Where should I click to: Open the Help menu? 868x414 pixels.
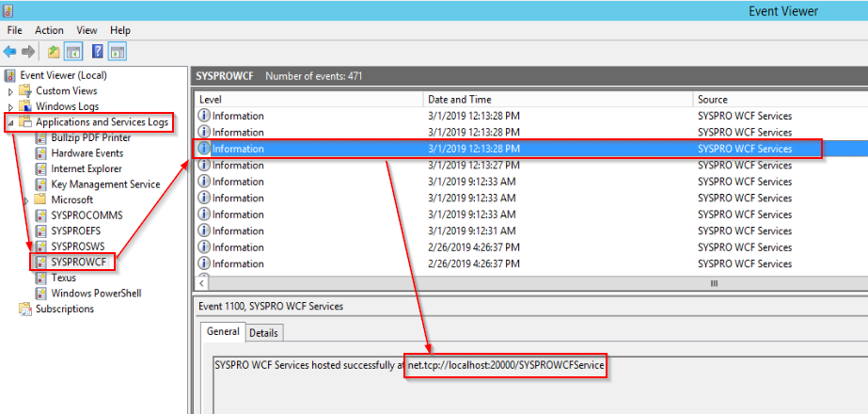pos(120,30)
